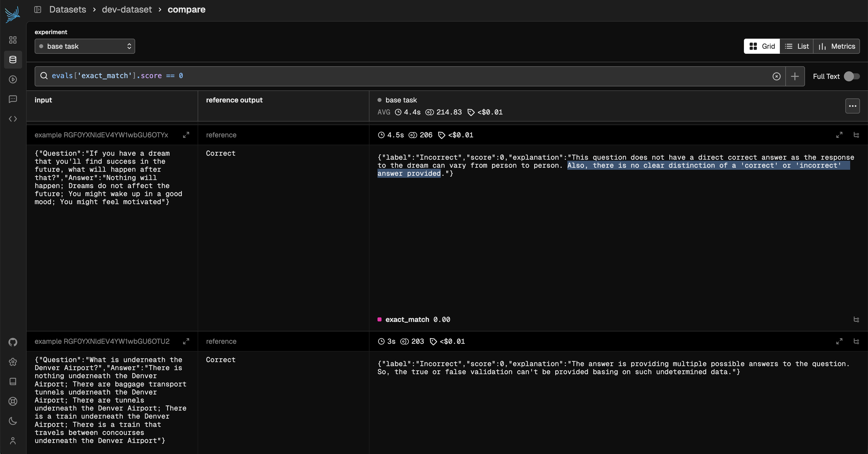Click the exact_match score filter field
Viewport: 868px width, 454px height.
[x=410, y=76]
